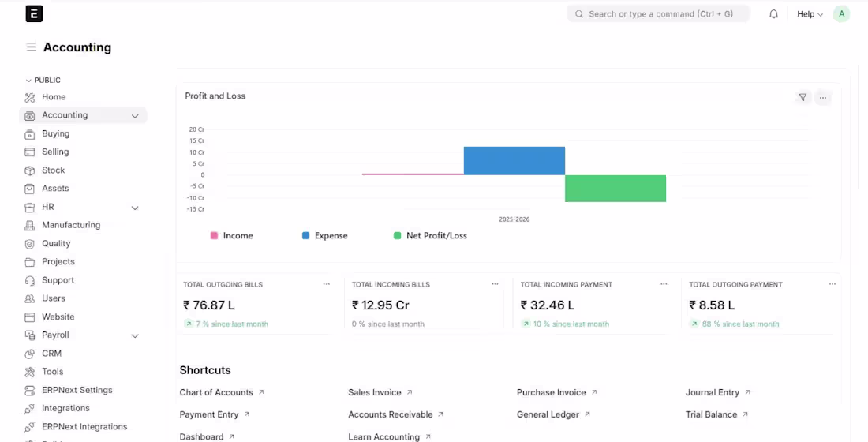The width and height of the screenshot is (868, 442).
Task: Click the Integrations sidebar icon
Action: point(30,409)
